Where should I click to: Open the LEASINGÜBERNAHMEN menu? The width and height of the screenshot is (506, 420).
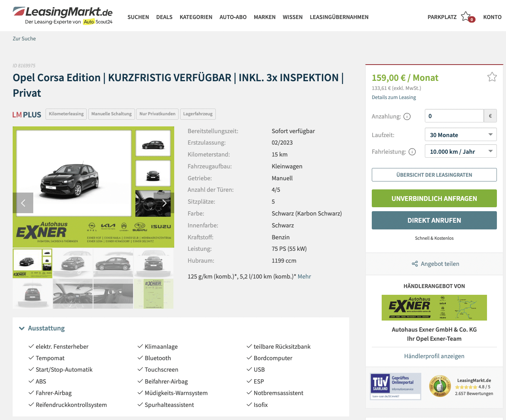coord(339,17)
